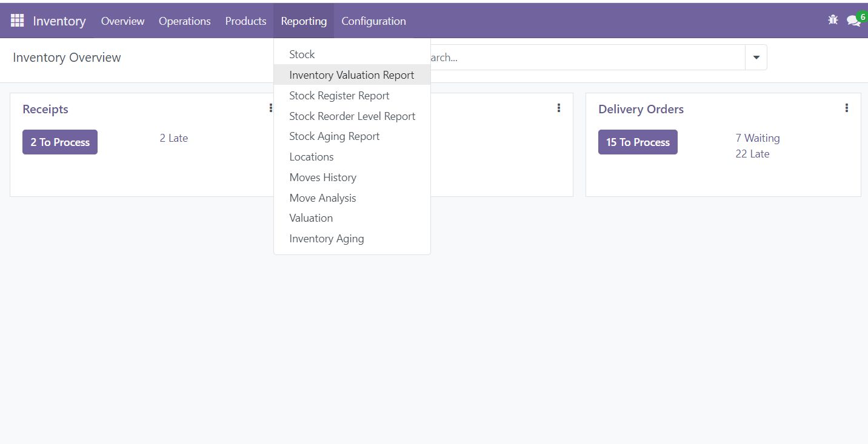The width and height of the screenshot is (868, 444).
Task: Click the 2 To Process button
Action: tap(60, 142)
